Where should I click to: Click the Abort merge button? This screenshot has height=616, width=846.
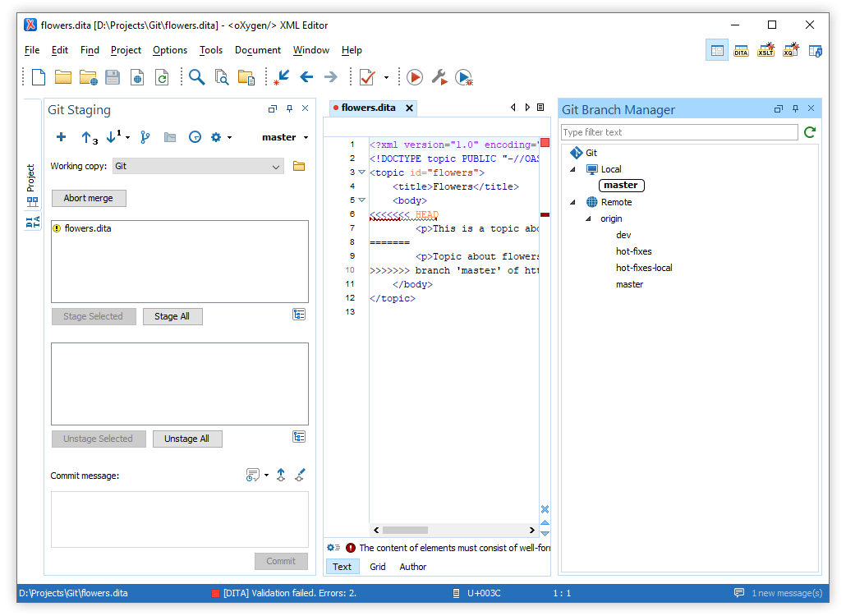point(89,198)
